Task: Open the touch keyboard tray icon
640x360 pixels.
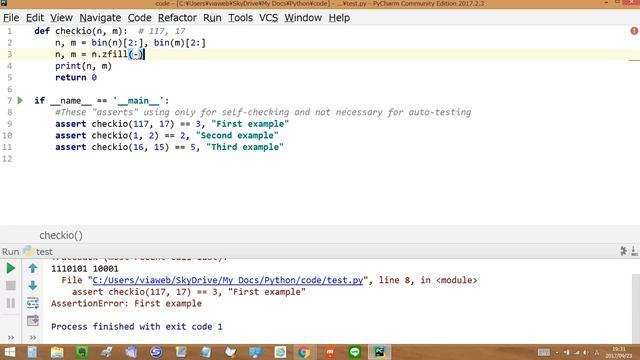Action: [544, 352]
